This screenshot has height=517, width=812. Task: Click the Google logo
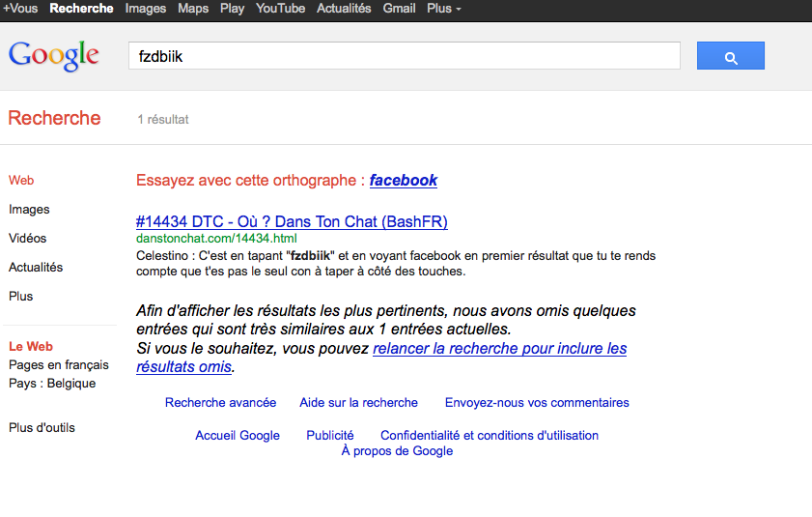[x=54, y=55]
